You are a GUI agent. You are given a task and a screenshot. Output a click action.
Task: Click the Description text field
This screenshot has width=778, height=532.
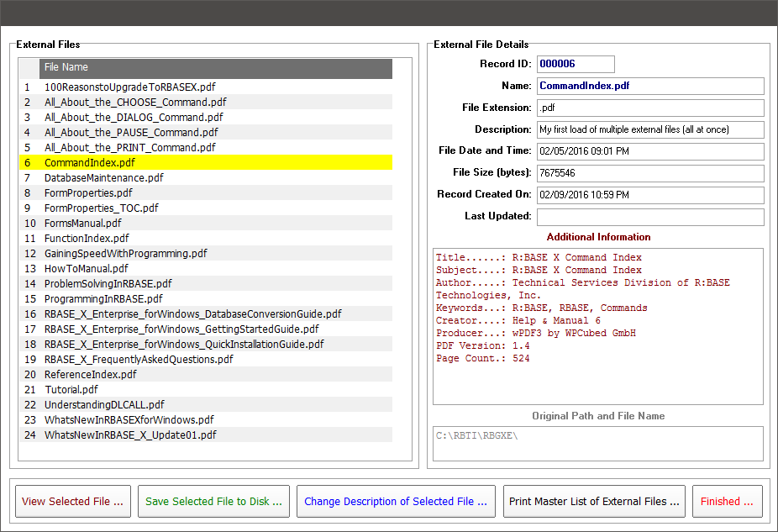pyautogui.click(x=649, y=129)
